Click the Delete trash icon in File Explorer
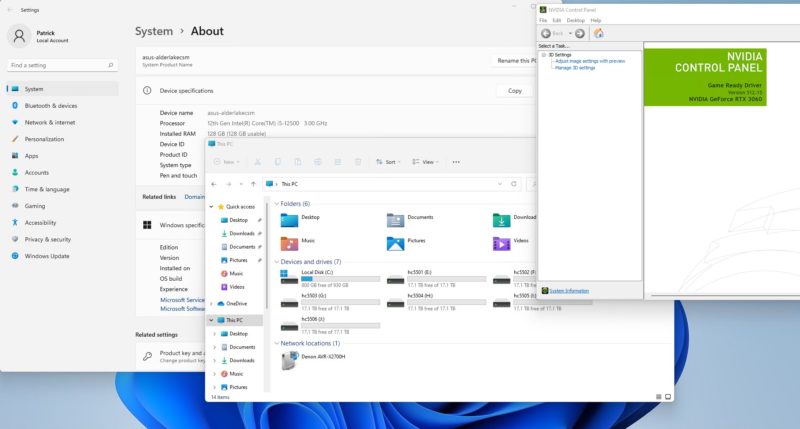 point(358,162)
